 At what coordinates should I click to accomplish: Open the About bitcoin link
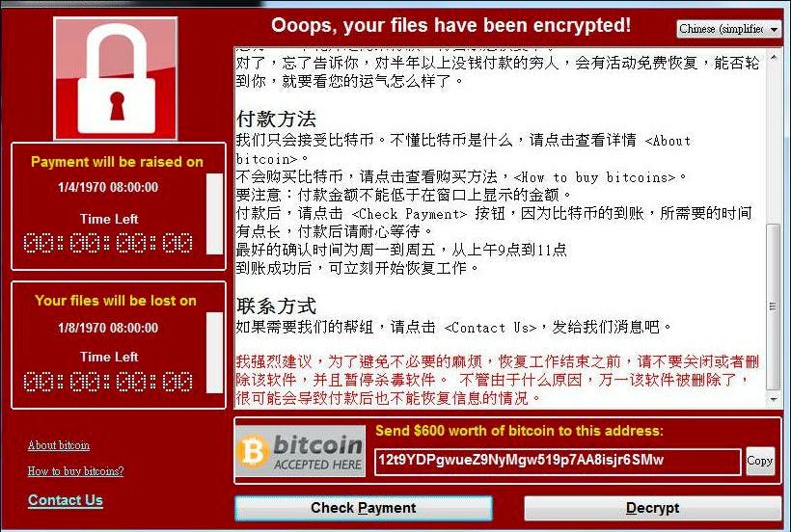coord(59,445)
